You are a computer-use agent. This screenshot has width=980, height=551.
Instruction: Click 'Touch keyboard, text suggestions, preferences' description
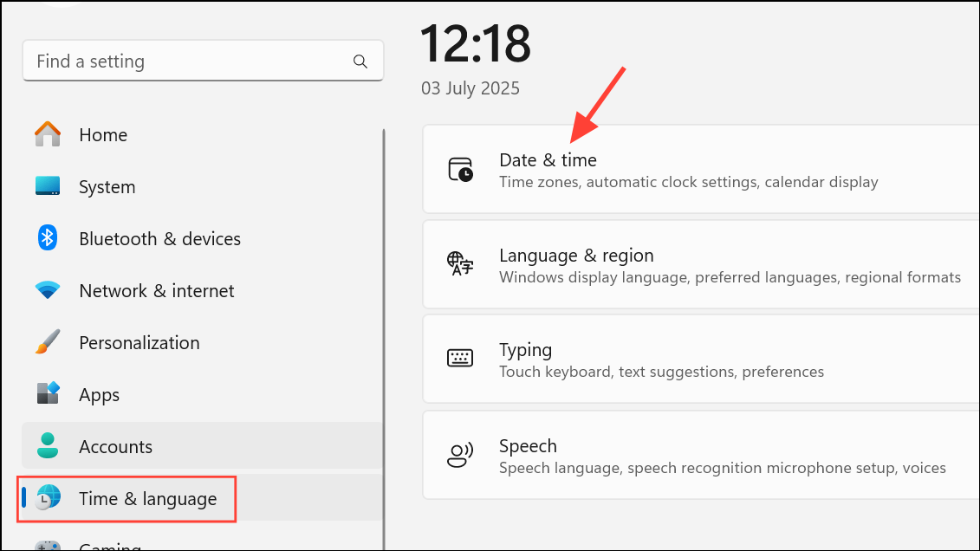(661, 372)
